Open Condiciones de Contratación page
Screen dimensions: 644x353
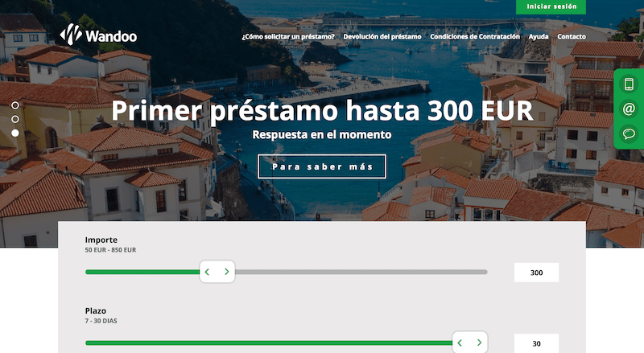click(x=475, y=36)
